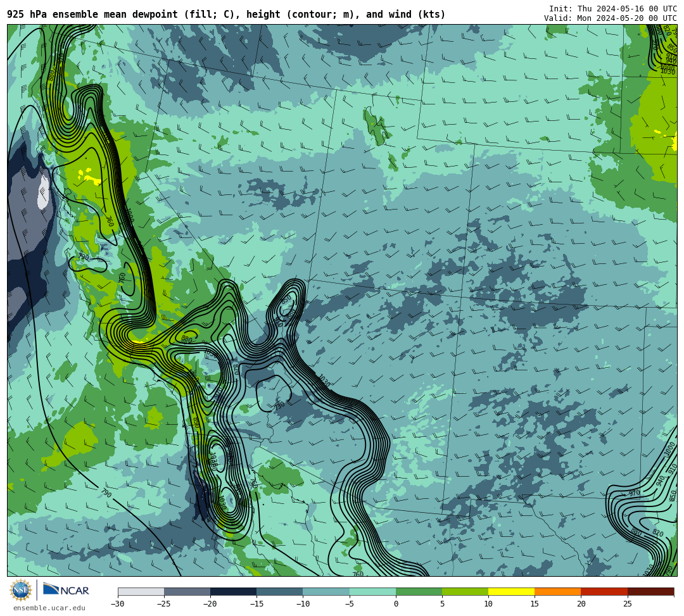Click the colorbar label '15'
The width and height of the screenshot is (684, 616).
[535, 604]
